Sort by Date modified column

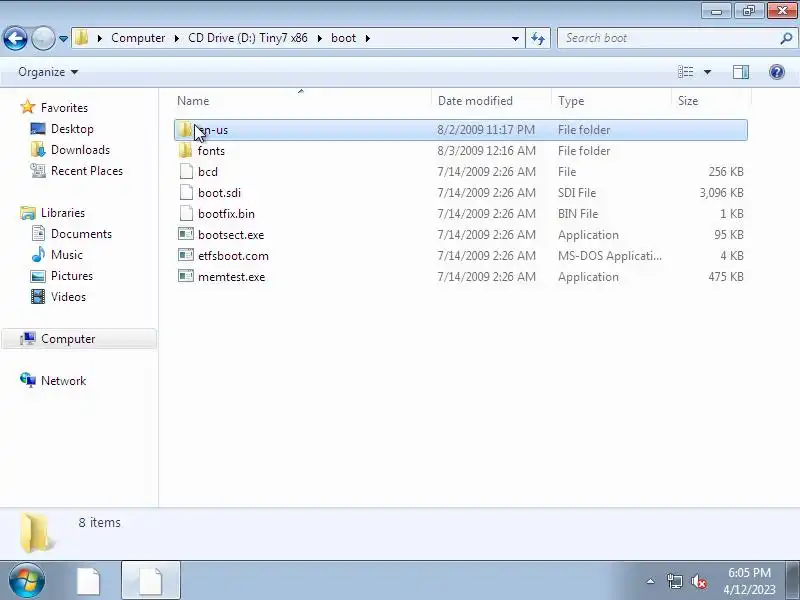pyautogui.click(x=475, y=101)
